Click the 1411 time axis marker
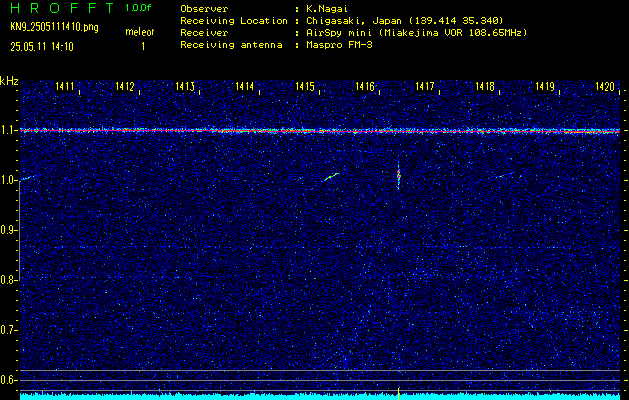Screen dimensions: 629x400 (65, 86)
